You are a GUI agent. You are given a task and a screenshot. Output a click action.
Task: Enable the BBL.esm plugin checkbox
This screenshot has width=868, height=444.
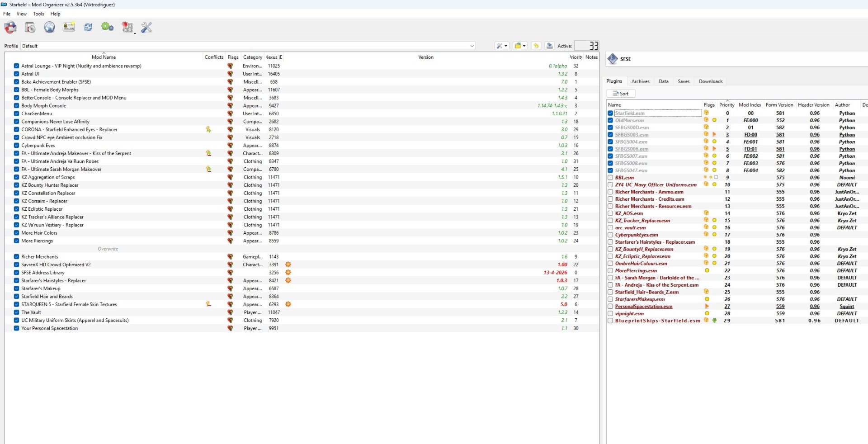pyautogui.click(x=610, y=178)
